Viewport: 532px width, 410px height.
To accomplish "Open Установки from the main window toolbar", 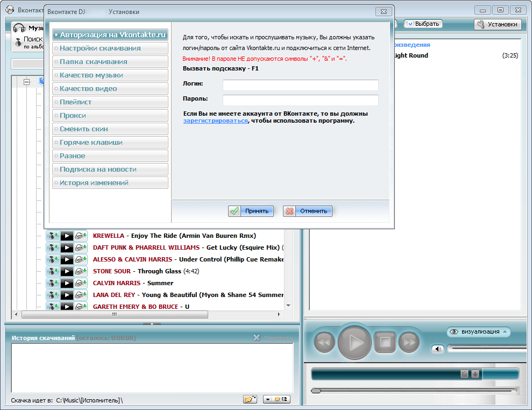I will tap(498, 24).
